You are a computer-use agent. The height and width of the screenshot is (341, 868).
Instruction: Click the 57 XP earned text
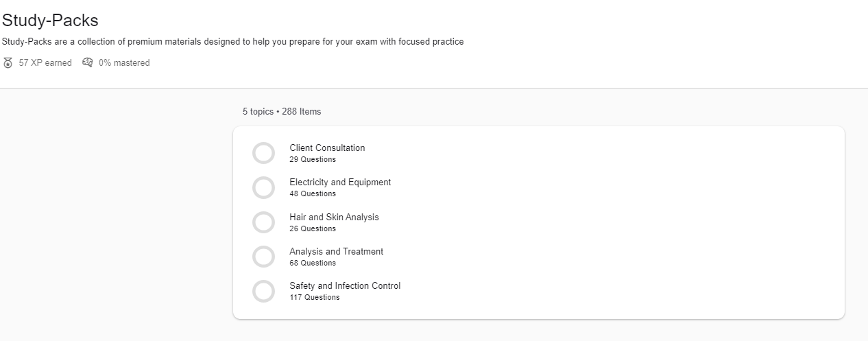click(x=45, y=63)
